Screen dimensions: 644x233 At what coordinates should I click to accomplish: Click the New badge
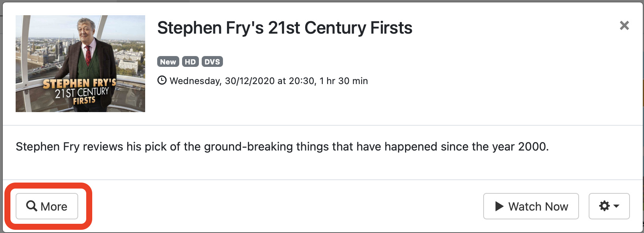pos(168,62)
